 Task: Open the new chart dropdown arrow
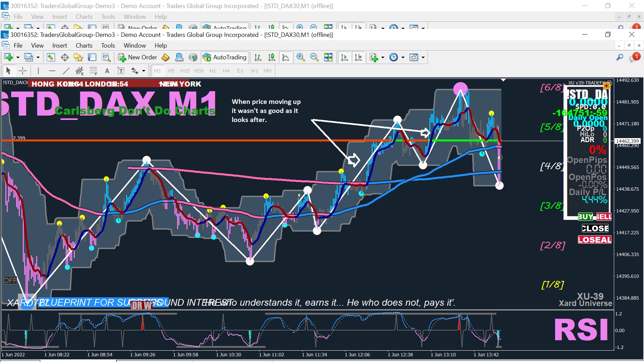[x=18, y=57]
